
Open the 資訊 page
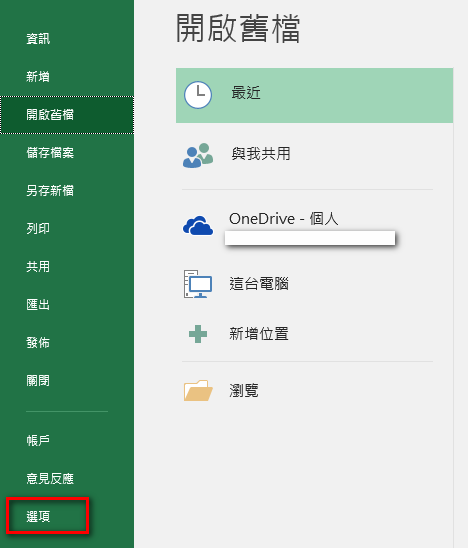38,39
